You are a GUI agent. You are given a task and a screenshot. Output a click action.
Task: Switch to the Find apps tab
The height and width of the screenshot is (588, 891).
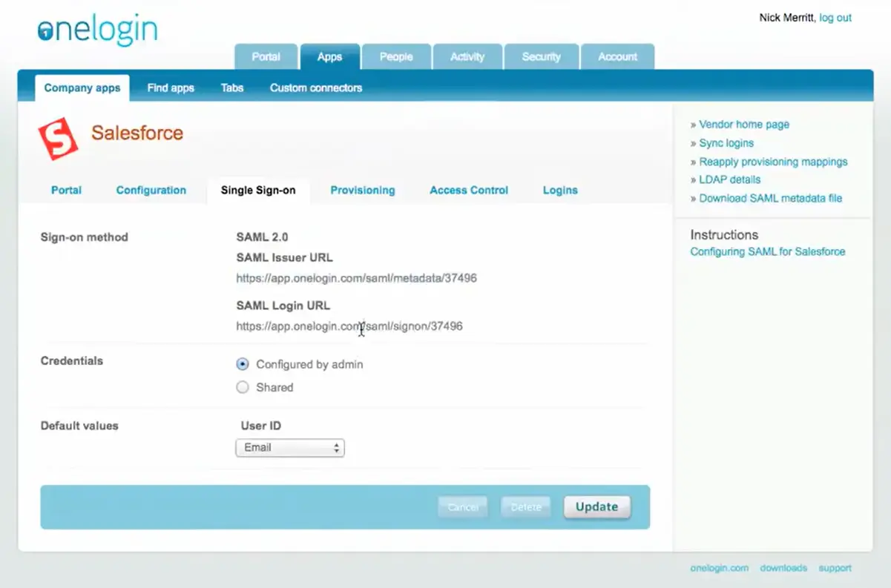[x=171, y=87]
